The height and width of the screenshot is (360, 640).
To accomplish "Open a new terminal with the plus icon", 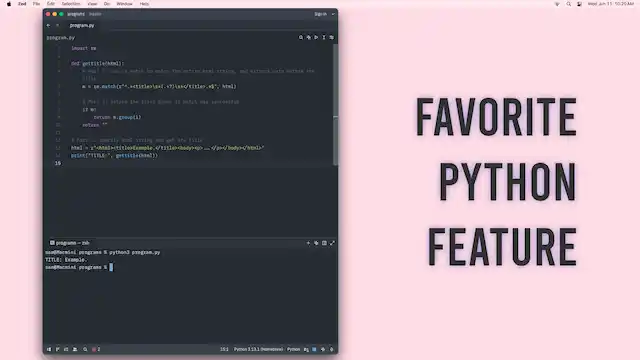I will pos(308,243).
